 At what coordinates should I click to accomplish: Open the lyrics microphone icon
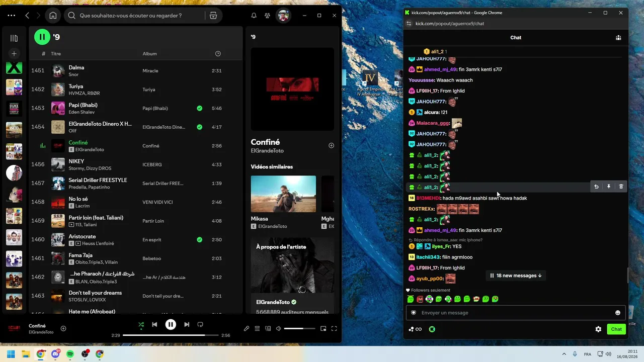[247, 329]
